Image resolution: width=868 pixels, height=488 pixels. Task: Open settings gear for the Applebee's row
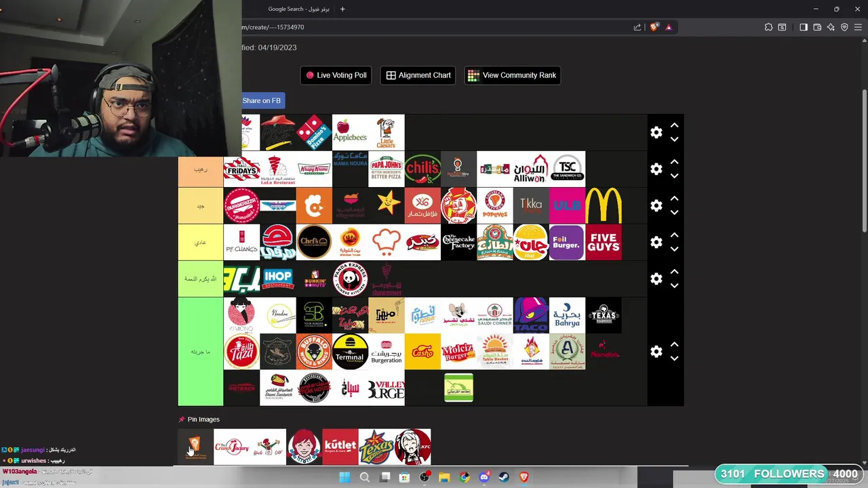(x=656, y=133)
